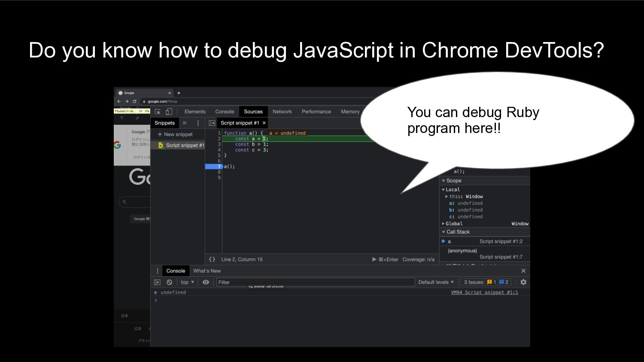The width and height of the screenshot is (644, 362).
Task: Select the Console drawer tab
Action: [176, 271]
